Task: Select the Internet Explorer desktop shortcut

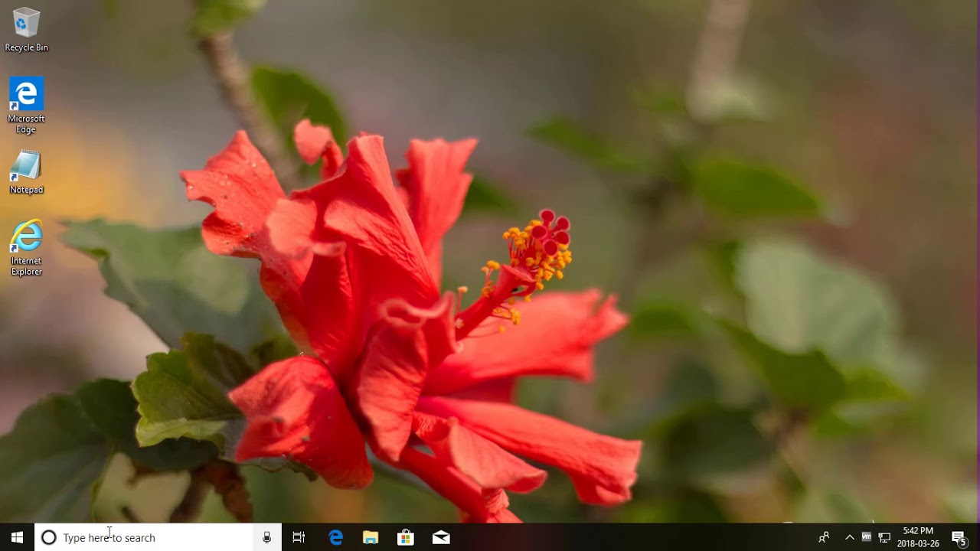Action: pyautogui.click(x=26, y=248)
